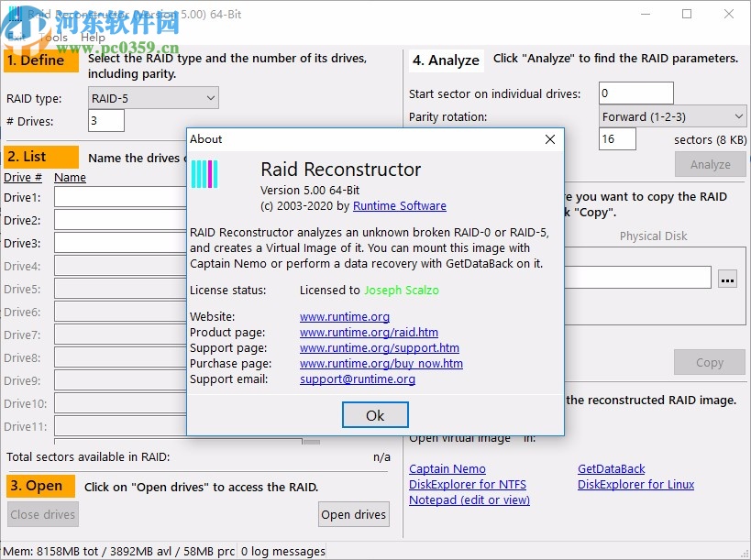Open the Runtime Software hyperlink
Viewport: 751px width, 560px height.
[x=399, y=206]
